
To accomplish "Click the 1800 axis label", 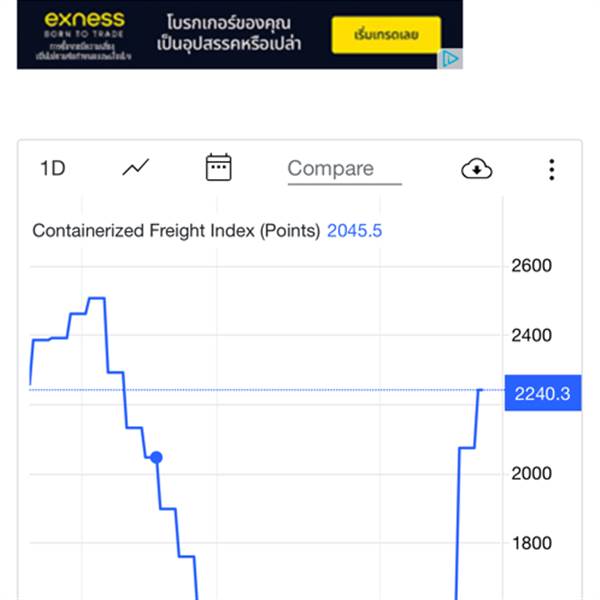I will 532,543.
